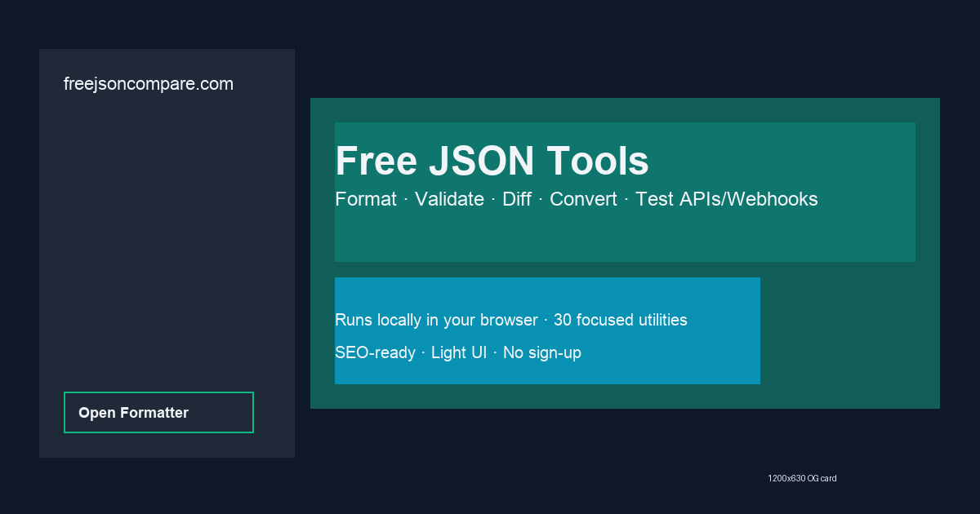Click the Convert tool label
The image size is (980, 514).
point(583,198)
